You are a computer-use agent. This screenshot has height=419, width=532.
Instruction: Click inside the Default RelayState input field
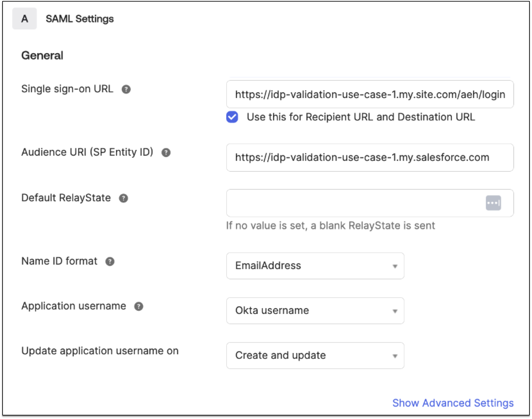coord(337,203)
